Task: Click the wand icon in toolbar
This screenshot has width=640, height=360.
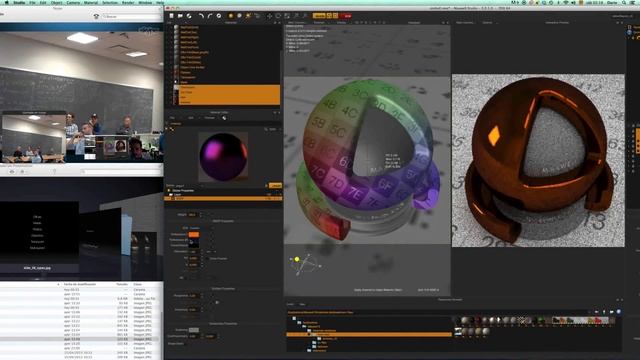Action: (x=248, y=16)
